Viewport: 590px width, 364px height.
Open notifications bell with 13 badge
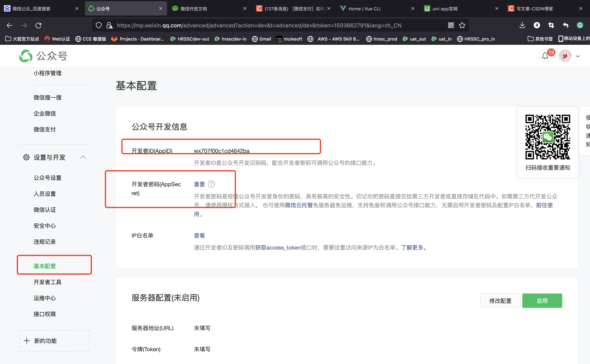[x=545, y=56]
